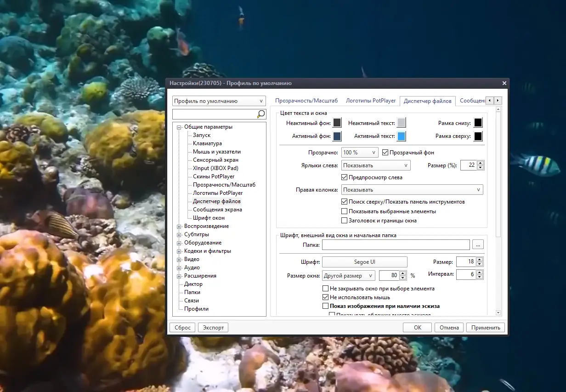Viewport: 566px width, 392px height.
Task: Increase Интервал value with the up arrow
Action: (x=480, y=272)
